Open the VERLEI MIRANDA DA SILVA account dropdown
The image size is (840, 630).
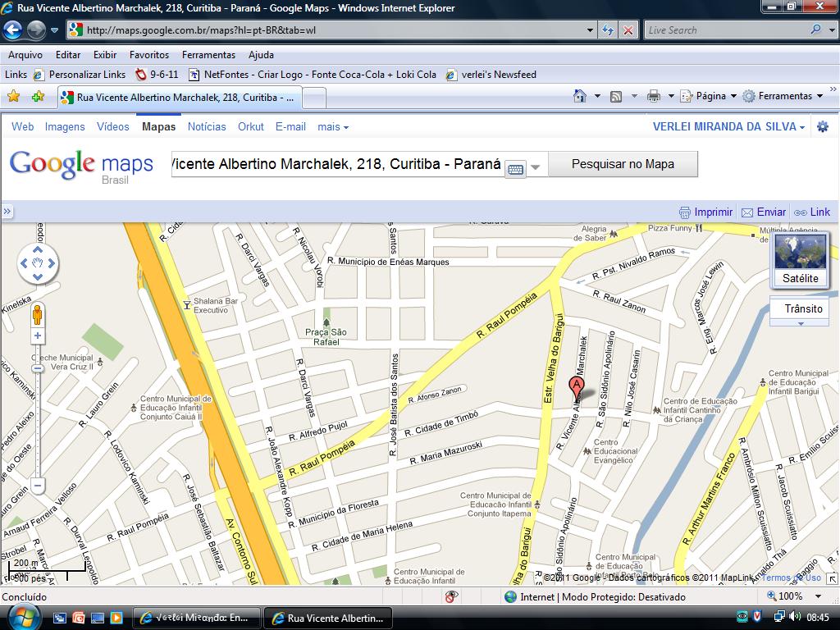tap(728, 126)
